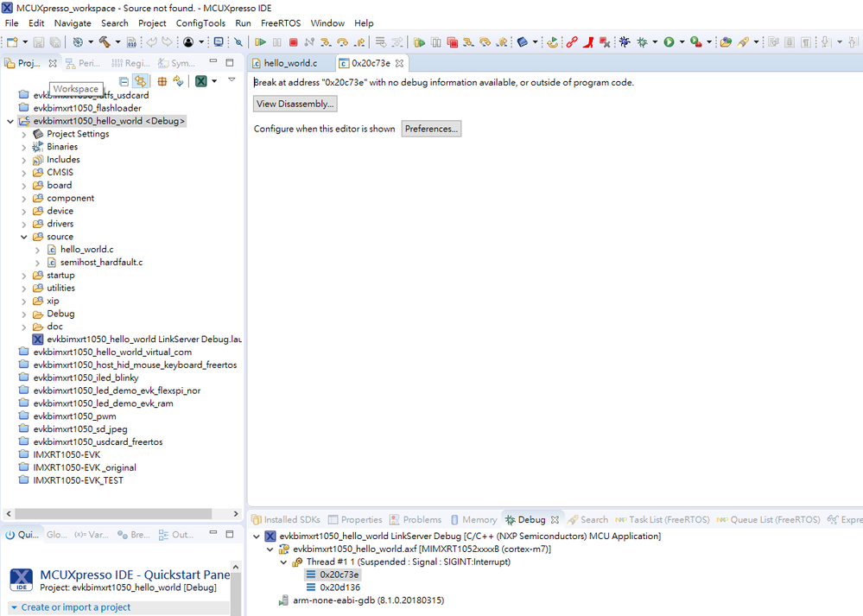Click the Step Over icon
Viewport: 863px width, 616px height.
point(342,41)
